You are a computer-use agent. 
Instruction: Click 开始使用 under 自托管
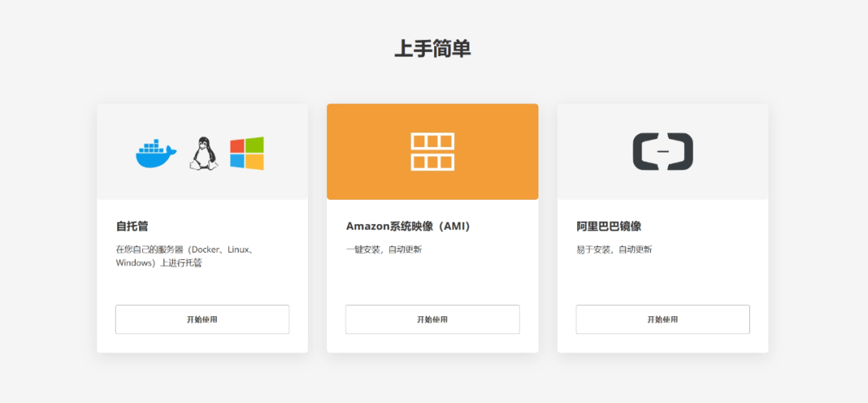tap(202, 320)
